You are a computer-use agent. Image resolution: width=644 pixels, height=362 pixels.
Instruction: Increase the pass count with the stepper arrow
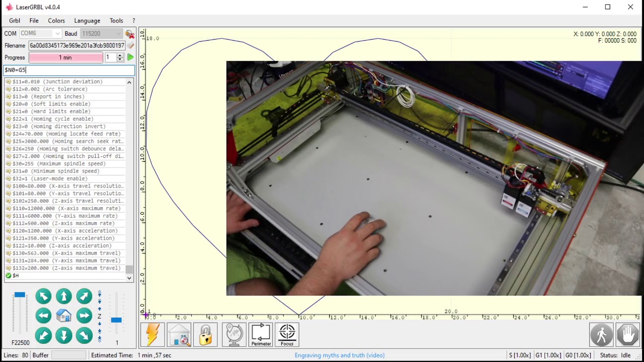(120, 55)
